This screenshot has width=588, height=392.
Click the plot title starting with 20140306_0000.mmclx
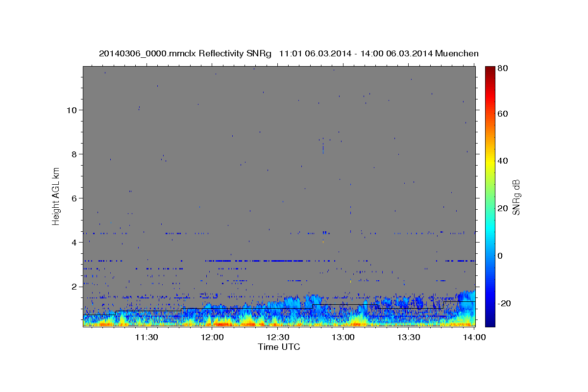point(289,53)
